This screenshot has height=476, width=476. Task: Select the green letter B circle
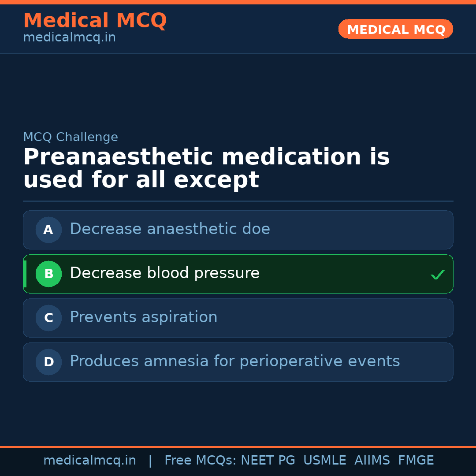click(48, 274)
